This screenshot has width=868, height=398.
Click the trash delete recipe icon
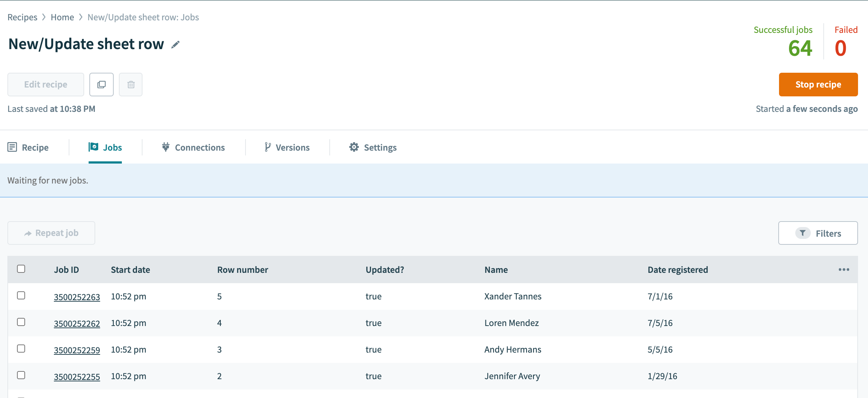coord(131,85)
